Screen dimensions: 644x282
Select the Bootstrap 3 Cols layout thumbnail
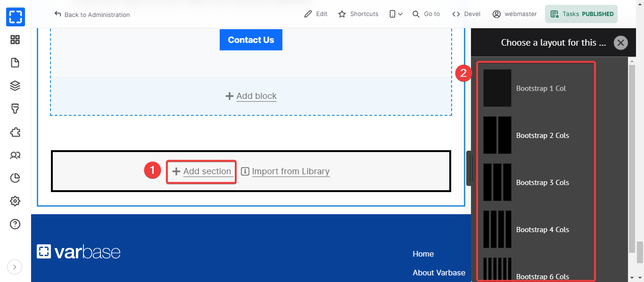click(497, 182)
